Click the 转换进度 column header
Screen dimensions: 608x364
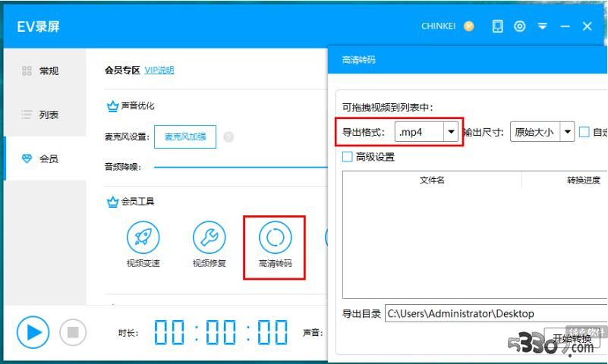click(x=584, y=180)
